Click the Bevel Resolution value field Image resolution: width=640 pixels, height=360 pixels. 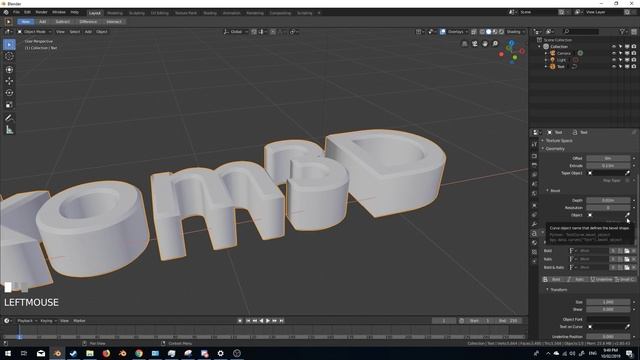(608, 208)
